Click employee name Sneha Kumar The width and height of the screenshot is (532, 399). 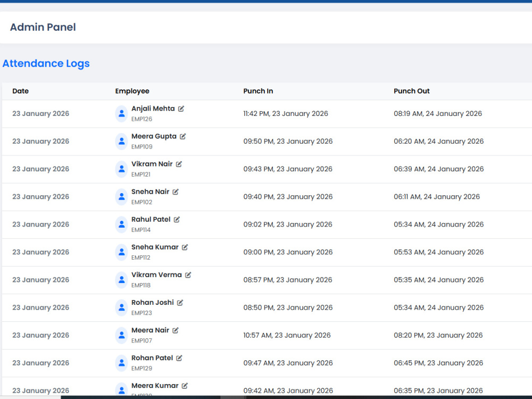[x=155, y=247]
